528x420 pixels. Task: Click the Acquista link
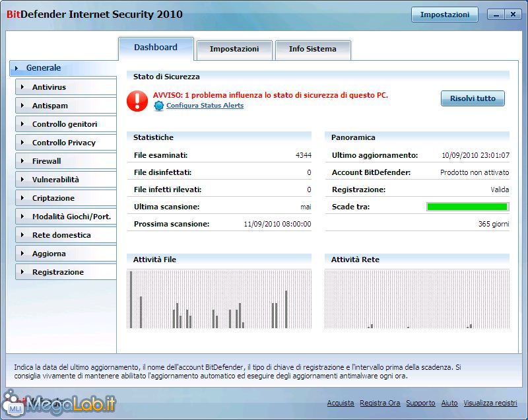(x=341, y=403)
